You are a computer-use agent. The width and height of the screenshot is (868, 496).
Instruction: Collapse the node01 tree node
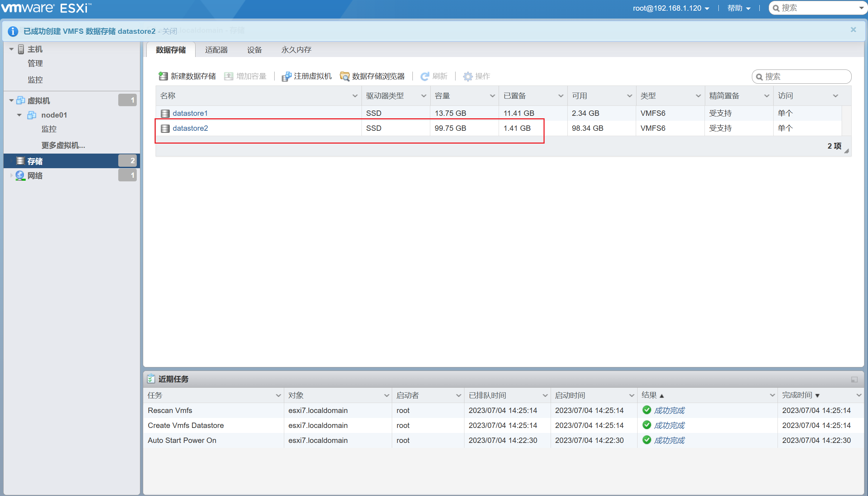coord(19,115)
